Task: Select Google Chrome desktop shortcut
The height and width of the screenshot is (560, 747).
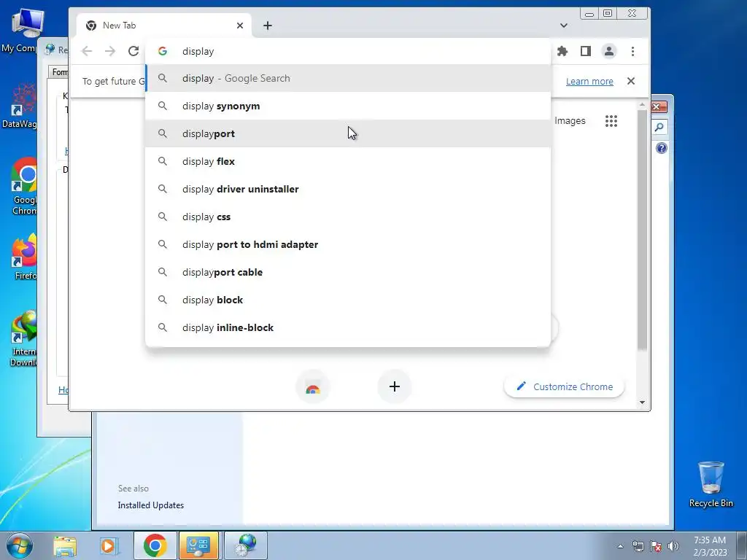Action: tap(24, 186)
